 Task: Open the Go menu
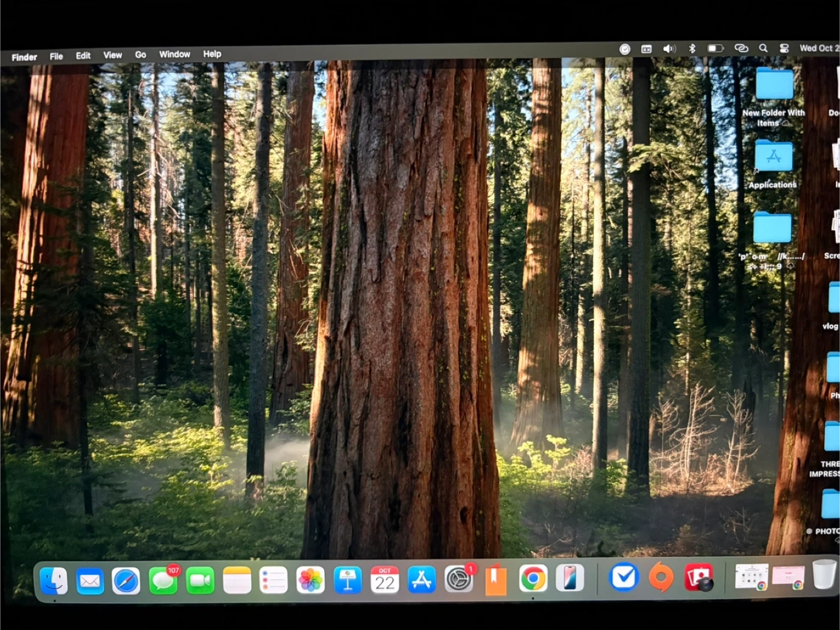[141, 55]
